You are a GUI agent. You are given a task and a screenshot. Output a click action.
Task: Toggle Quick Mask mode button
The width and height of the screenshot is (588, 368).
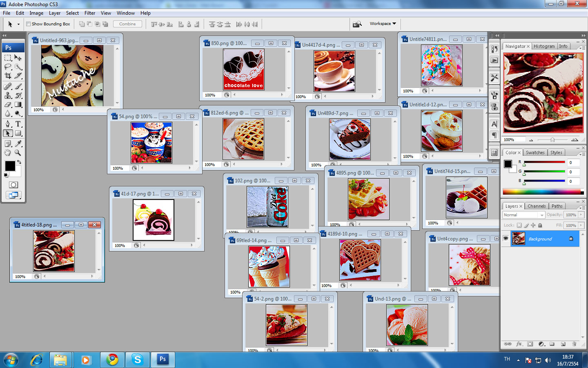[13, 185]
